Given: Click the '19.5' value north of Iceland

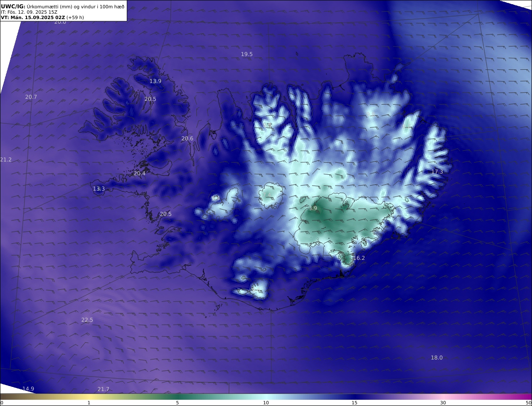Looking at the screenshot, I should [x=247, y=54].
